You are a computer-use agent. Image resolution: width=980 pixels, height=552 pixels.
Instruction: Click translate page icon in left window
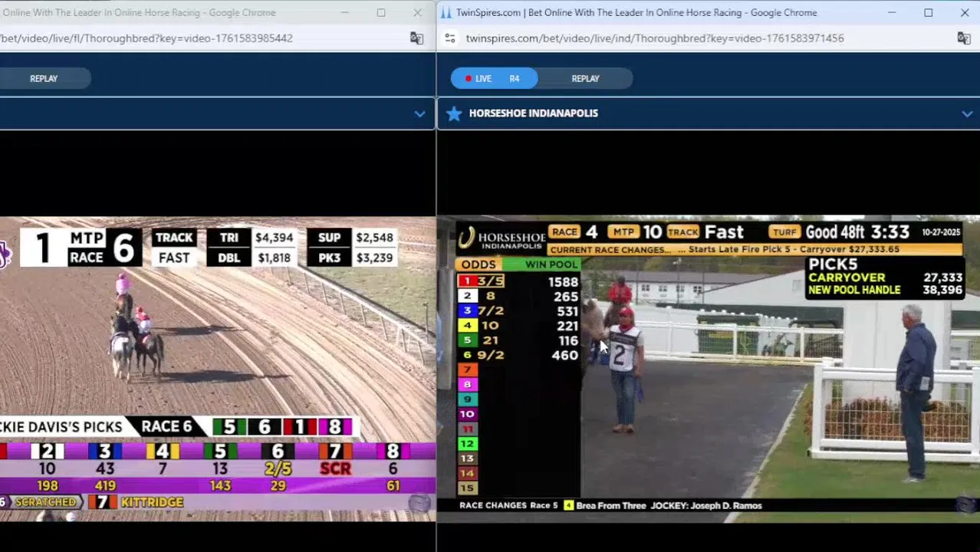pyautogui.click(x=416, y=38)
